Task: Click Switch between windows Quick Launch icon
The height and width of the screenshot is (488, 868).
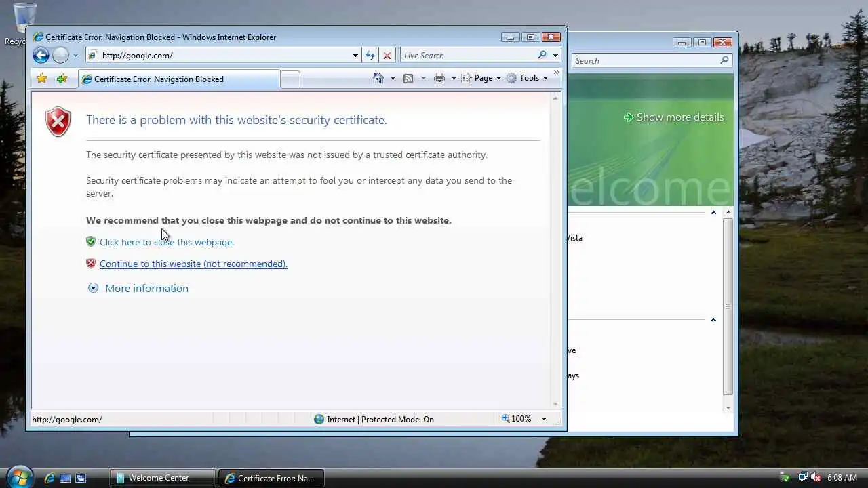Action: [81, 478]
